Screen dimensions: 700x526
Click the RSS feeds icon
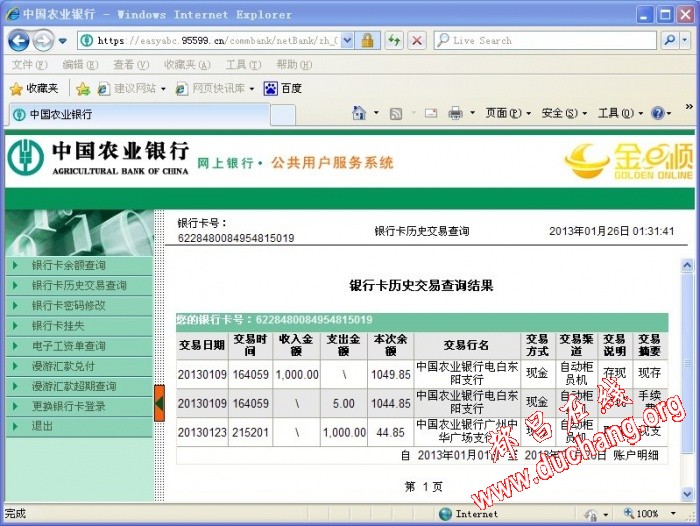tap(396, 114)
